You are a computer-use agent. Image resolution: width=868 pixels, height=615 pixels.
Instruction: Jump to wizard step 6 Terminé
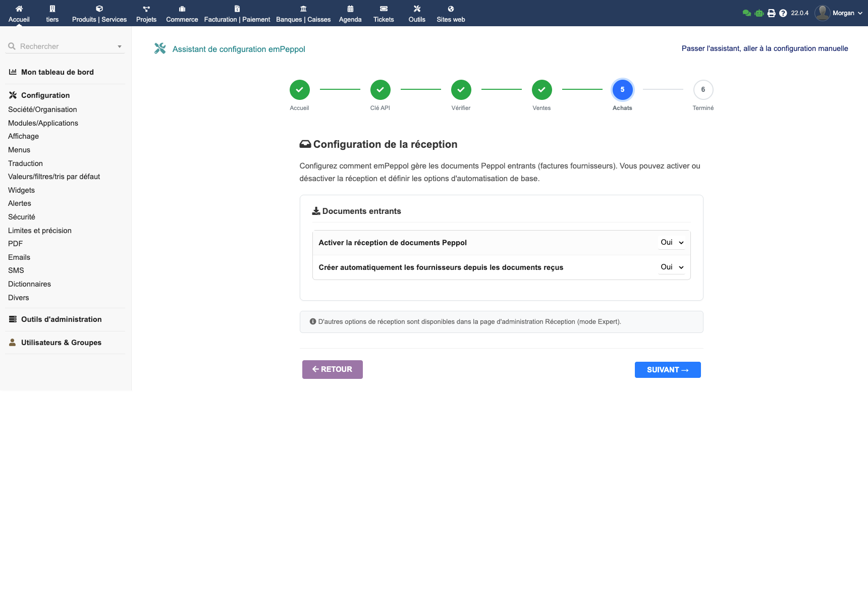pyautogui.click(x=703, y=90)
